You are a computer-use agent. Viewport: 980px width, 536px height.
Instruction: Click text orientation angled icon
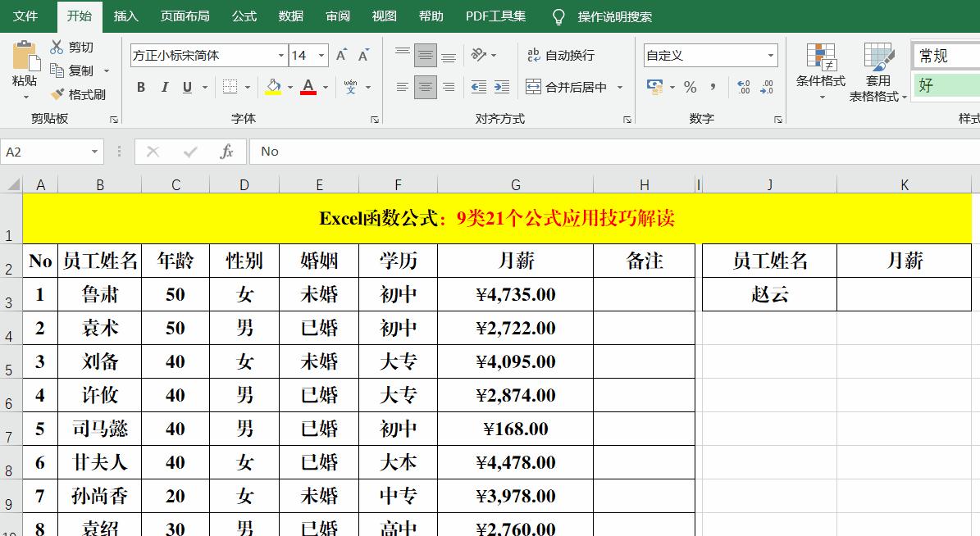[479, 55]
